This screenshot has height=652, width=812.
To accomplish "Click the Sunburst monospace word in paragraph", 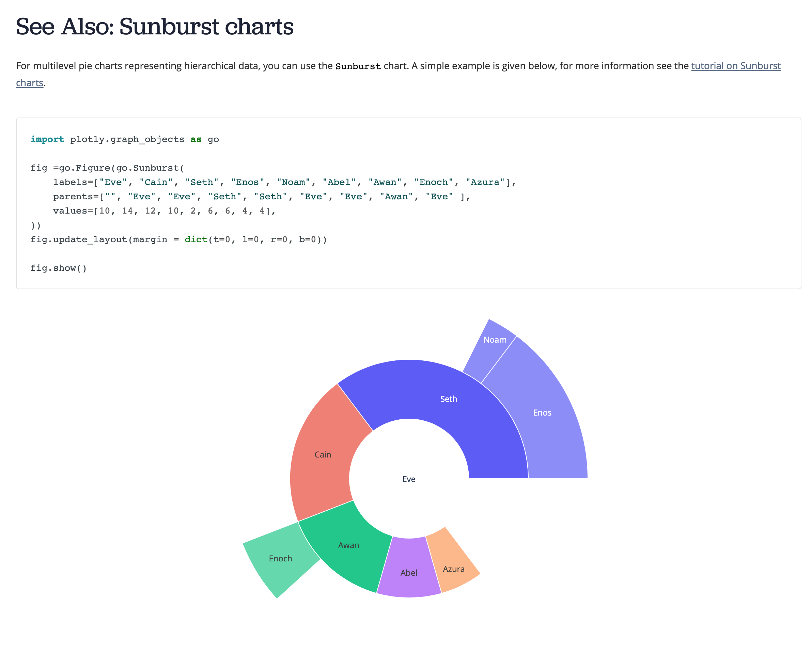I will click(x=358, y=66).
